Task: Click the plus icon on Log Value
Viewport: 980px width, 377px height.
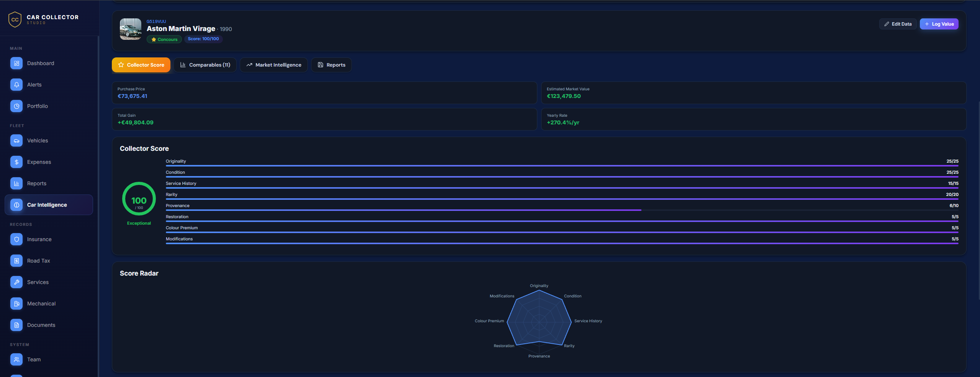Action: (927, 24)
